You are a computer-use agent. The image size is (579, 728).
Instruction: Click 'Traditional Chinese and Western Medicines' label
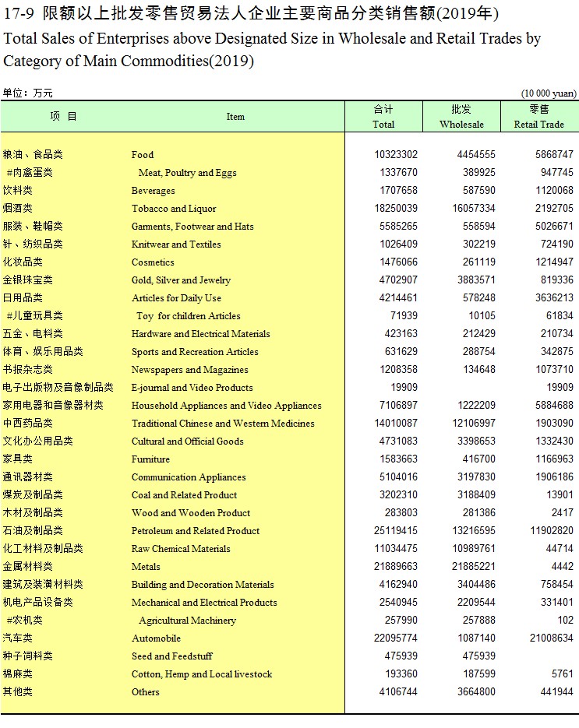[223, 424]
